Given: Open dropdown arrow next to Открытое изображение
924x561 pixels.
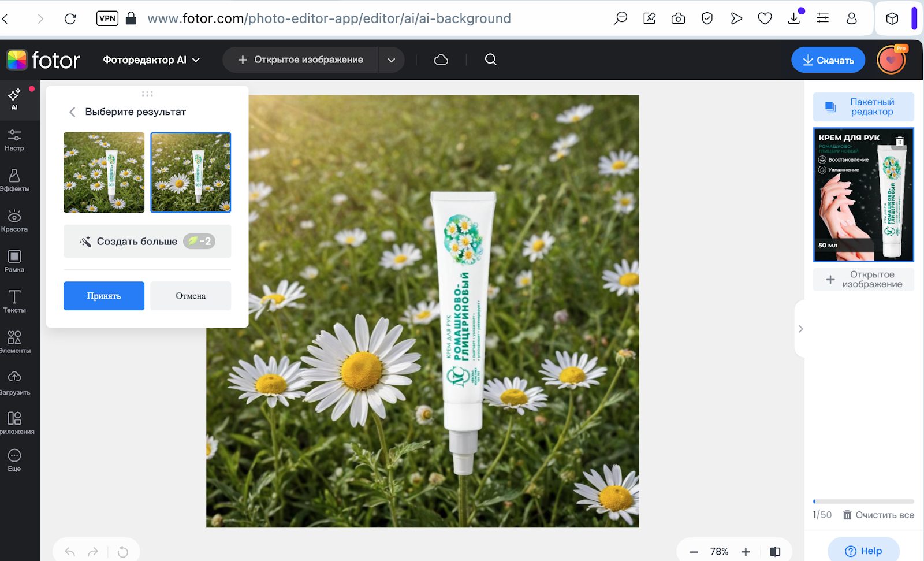Looking at the screenshot, I should [391, 60].
